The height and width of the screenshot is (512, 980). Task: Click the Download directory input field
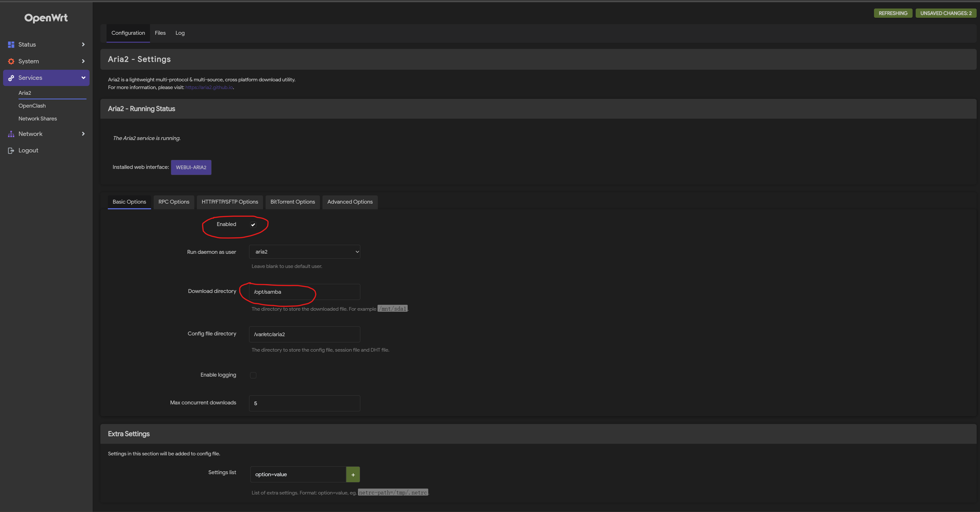304,292
